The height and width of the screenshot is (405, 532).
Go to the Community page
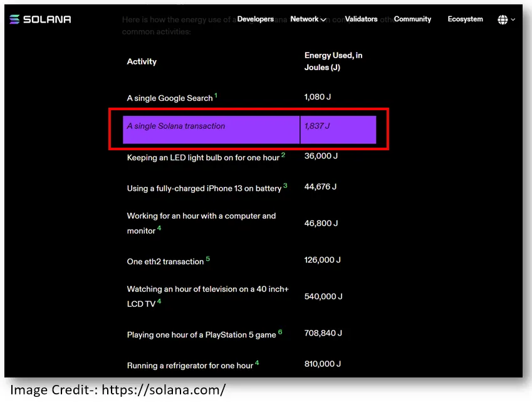click(x=412, y=19)
